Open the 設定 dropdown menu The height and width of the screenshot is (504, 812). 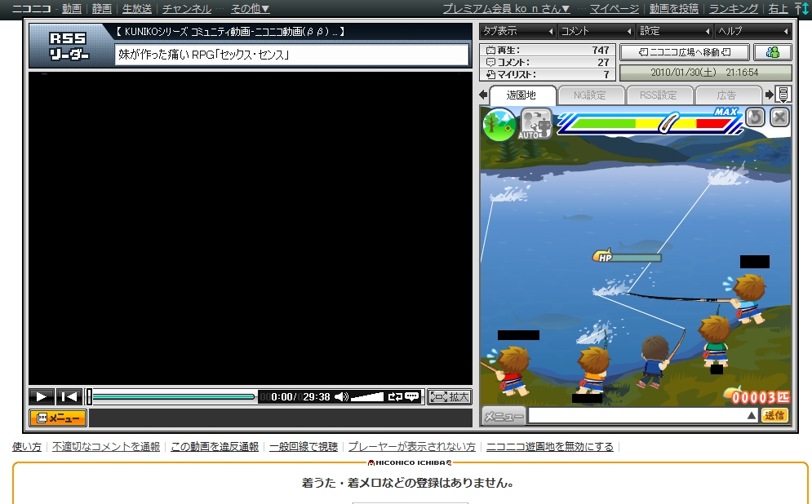click(x=675, y=31)
